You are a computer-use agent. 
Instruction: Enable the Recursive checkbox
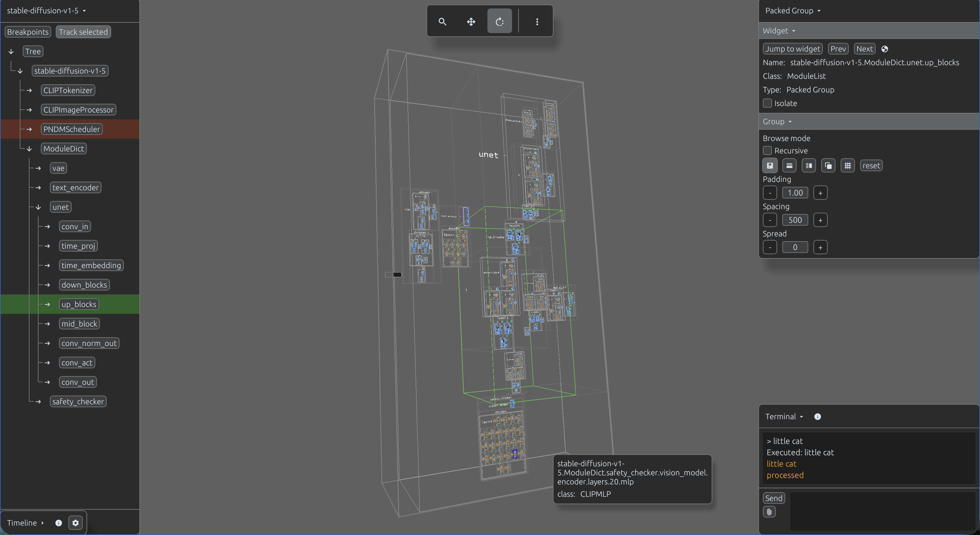(767, 151)
